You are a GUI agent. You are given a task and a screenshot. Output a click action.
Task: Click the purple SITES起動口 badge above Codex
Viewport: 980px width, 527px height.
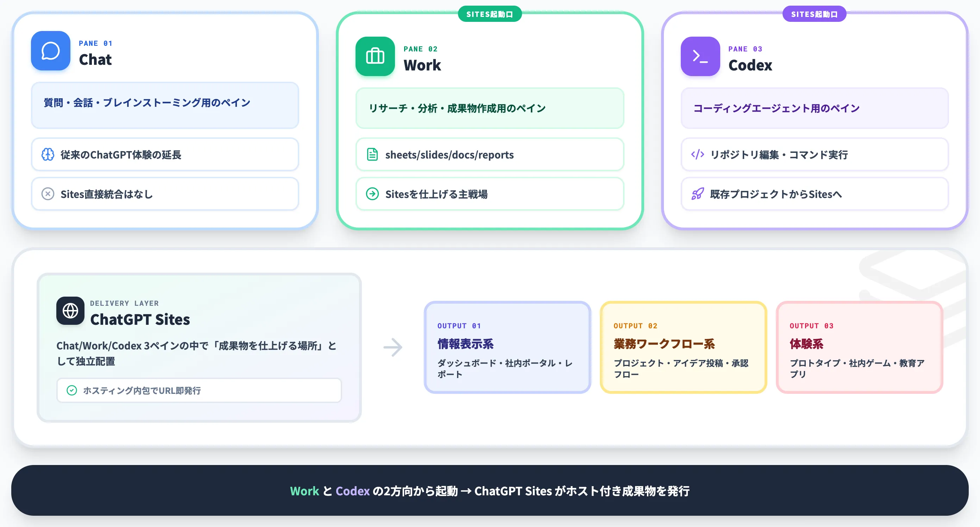815,14
